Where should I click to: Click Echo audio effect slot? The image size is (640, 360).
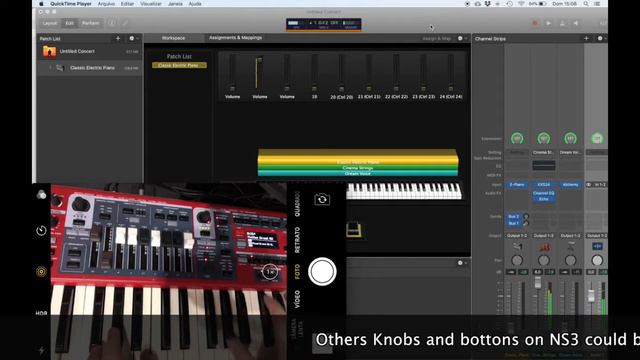coord(544,199)
